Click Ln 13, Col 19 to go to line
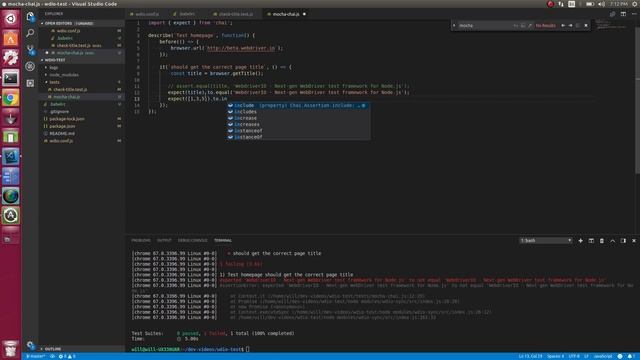640x360 pixels. 531,356
